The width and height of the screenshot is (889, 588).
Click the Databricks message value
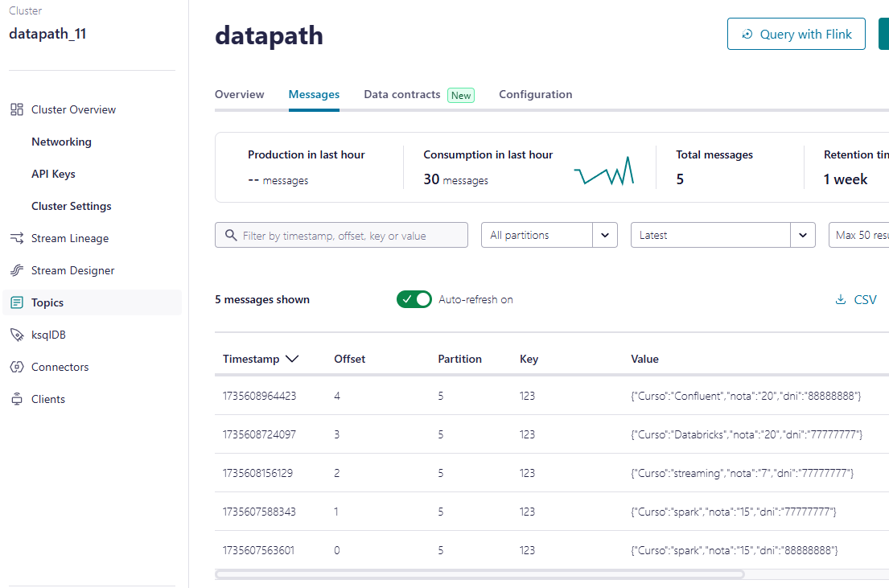point(747,434)
